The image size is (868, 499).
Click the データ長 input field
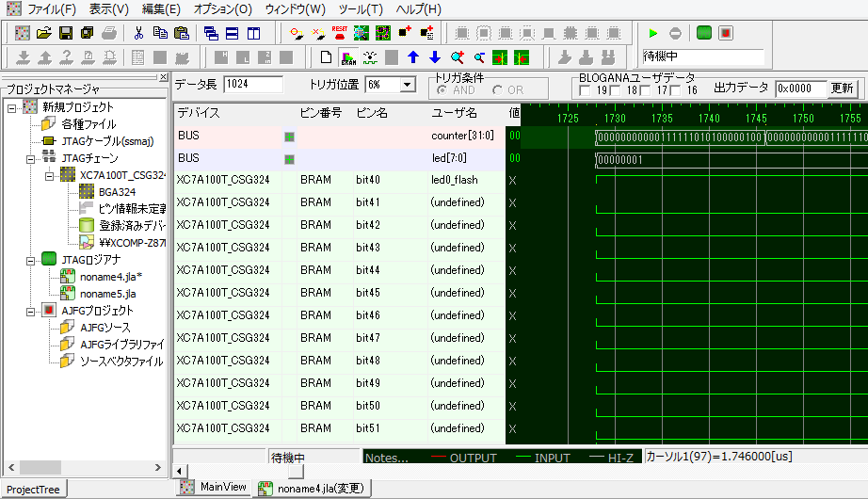pyautogui.click(x=252, y=85)
